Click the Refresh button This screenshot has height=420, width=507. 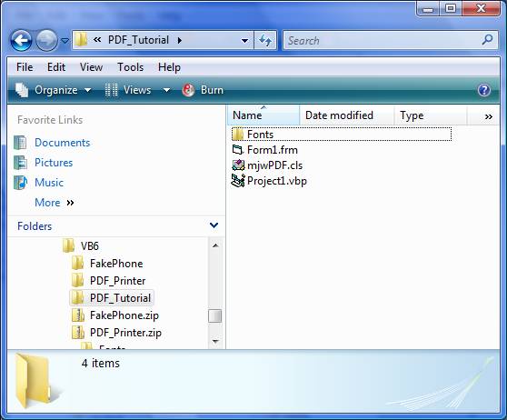pyautogui.click(x=265, y=40)
